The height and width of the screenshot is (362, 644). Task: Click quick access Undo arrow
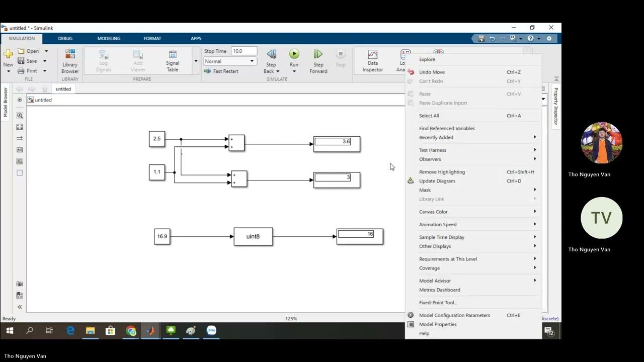tap(492, 38)
